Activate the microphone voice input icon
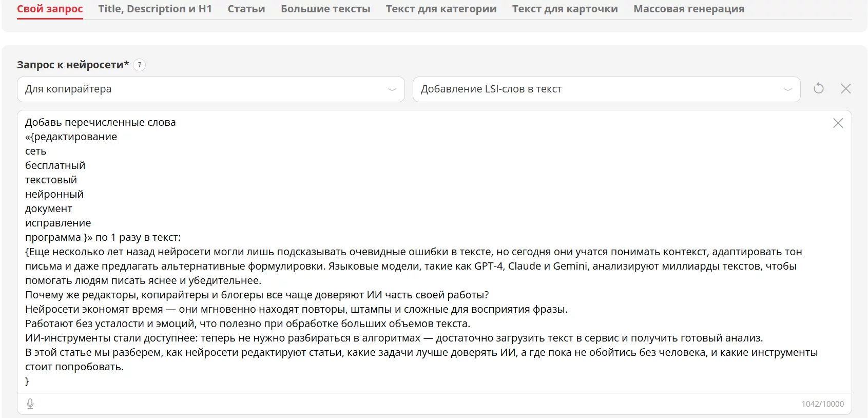Viewport: 868px width, 418px height. click(x=30, y=404)
